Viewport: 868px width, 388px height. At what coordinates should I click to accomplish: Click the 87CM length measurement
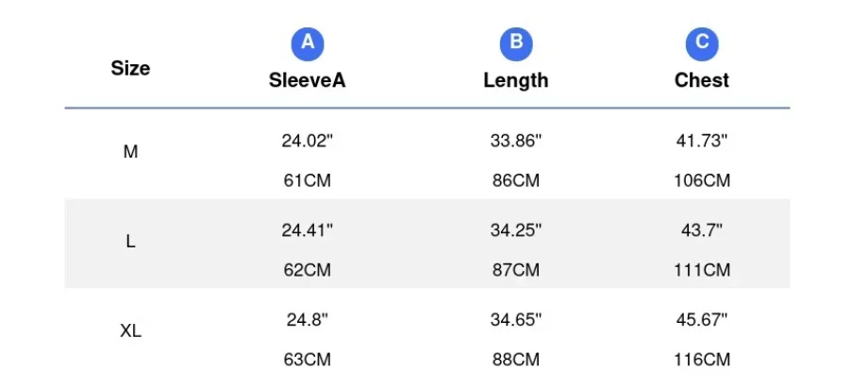[516, 270]
